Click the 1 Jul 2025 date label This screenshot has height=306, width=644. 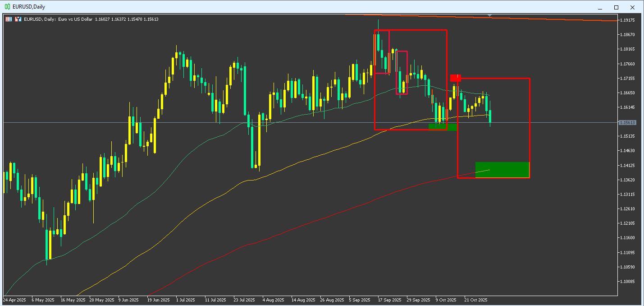coord(185,300)
